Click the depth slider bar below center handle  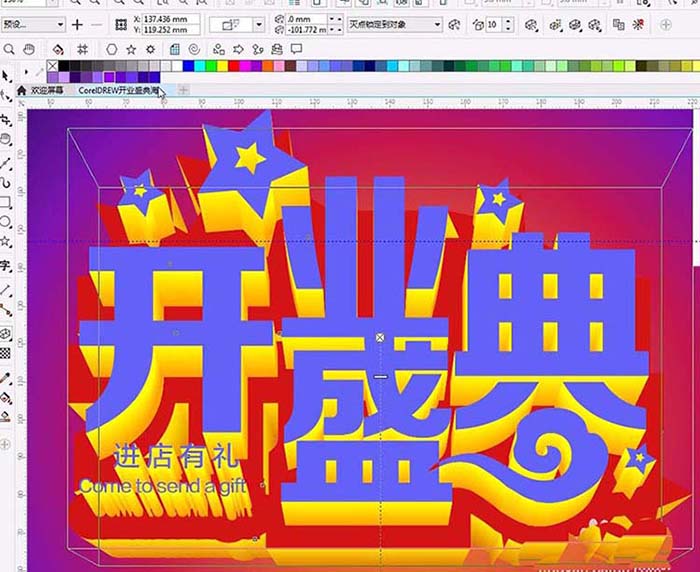pos(380,377)
